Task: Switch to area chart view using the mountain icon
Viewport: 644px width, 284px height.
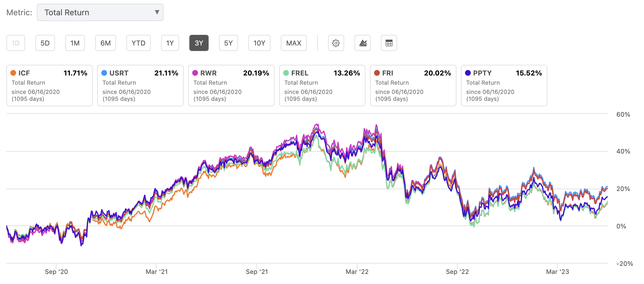Action: [362, 43]
